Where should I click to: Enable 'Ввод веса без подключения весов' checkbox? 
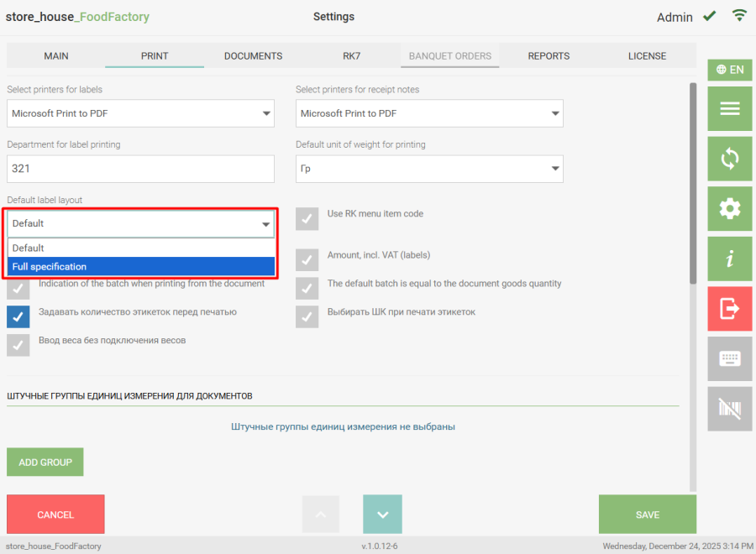pos(18,345)
